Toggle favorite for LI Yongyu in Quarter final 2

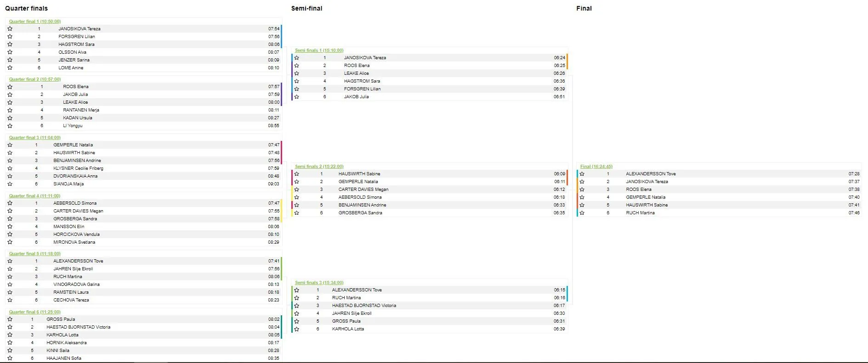pyautogui.click(x=10, y=126)
